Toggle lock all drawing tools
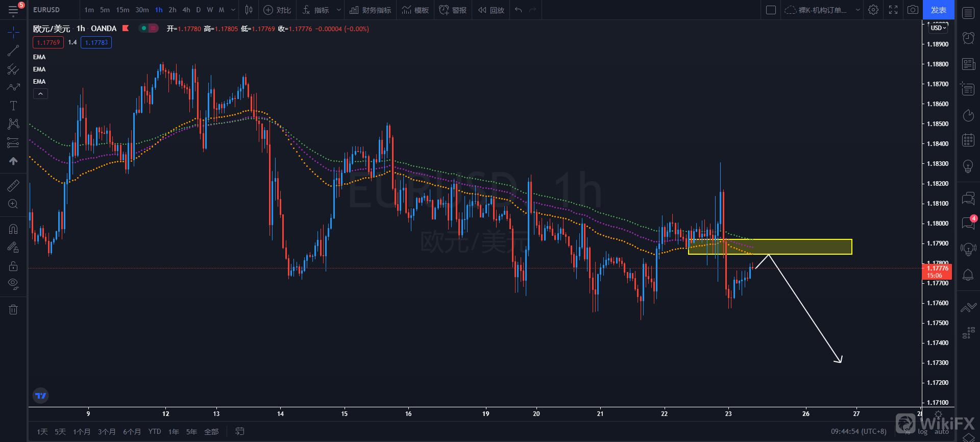This screenshot has width=980, height=442. click(13, 266)
